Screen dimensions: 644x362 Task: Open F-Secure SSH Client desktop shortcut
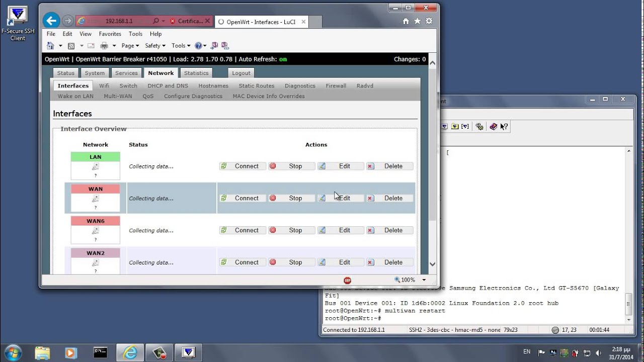[18, 24]
